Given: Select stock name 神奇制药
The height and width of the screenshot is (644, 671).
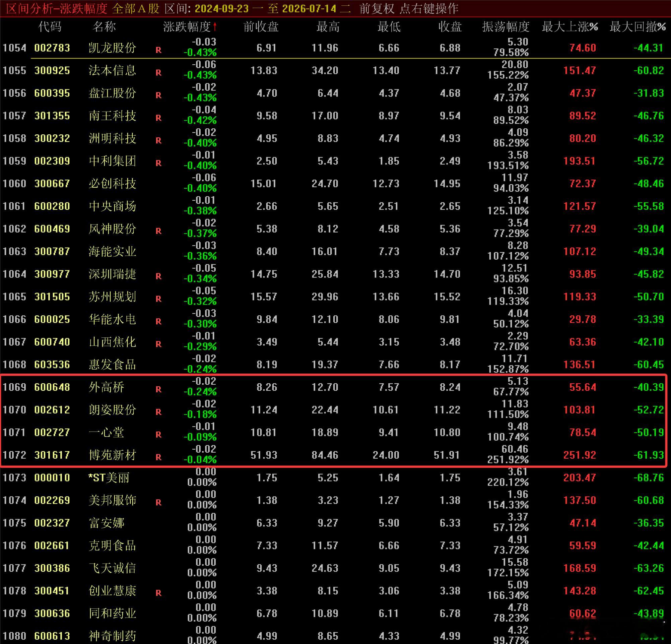Looking at the screenshot, I should (x=112, y=635).
